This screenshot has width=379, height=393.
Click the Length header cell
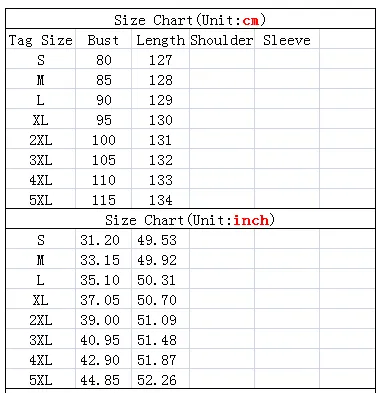(x=160, y=40)
